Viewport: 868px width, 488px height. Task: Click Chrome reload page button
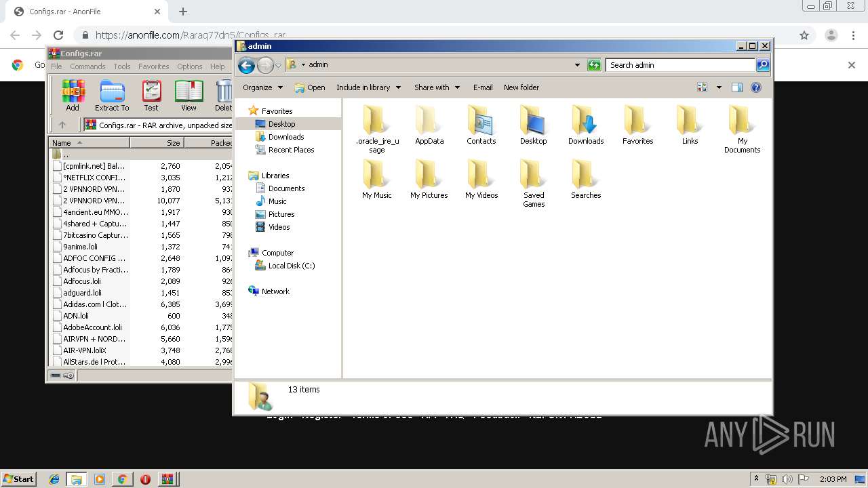pyautogui.click(x=58, y=35)
